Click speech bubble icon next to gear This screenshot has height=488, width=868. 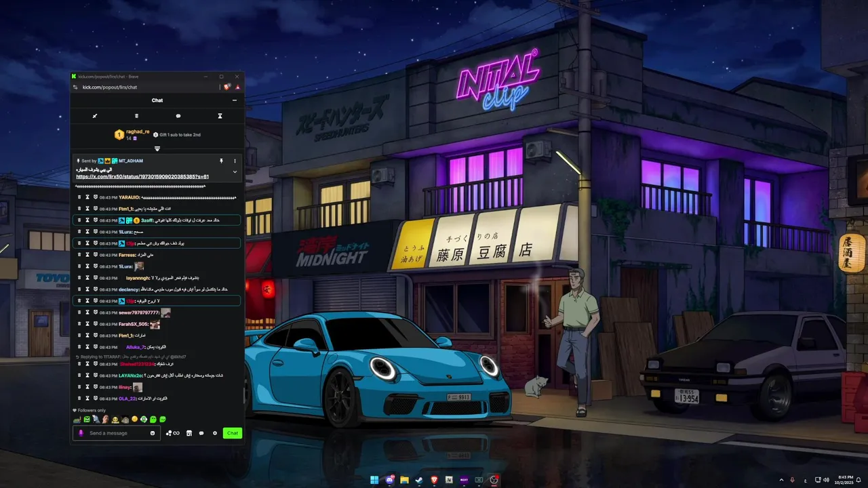point(201,433)
